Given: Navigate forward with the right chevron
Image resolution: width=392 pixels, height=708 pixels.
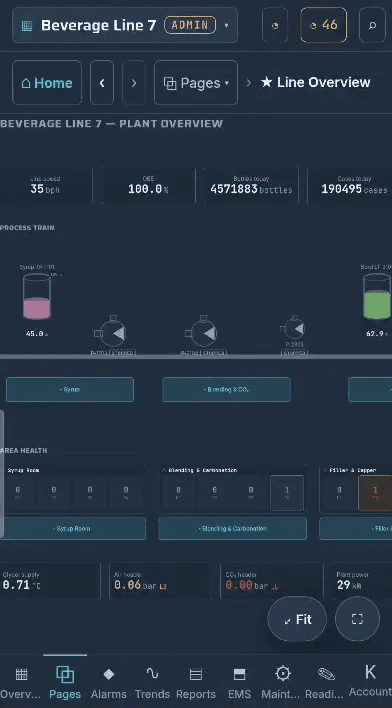Looking at the screenshot, I should pos(134,83).
